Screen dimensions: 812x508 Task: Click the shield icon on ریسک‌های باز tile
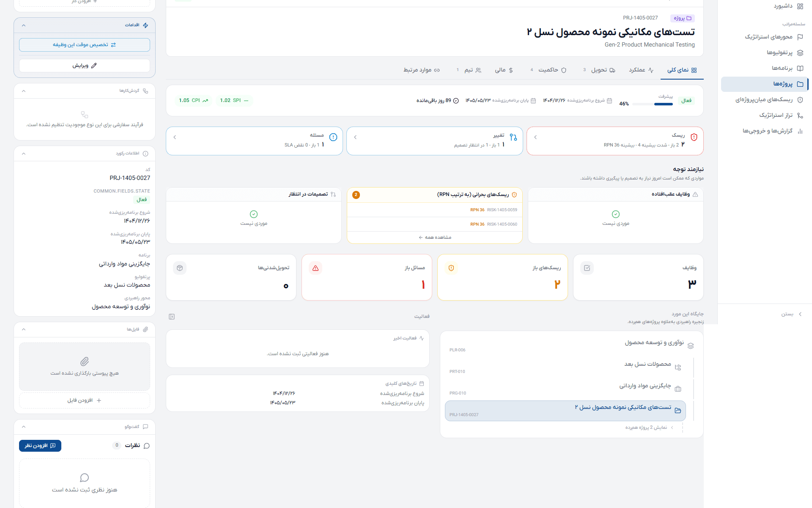point(451,268)
